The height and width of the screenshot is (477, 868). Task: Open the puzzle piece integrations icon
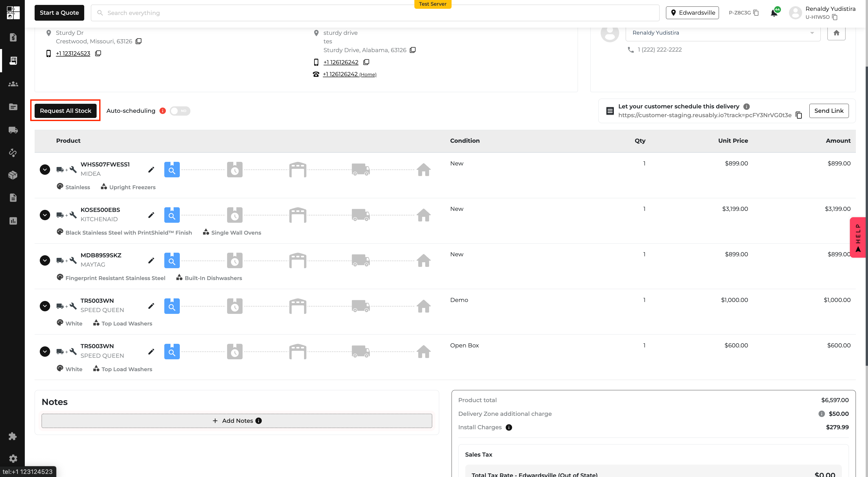[x=13, y=436]
